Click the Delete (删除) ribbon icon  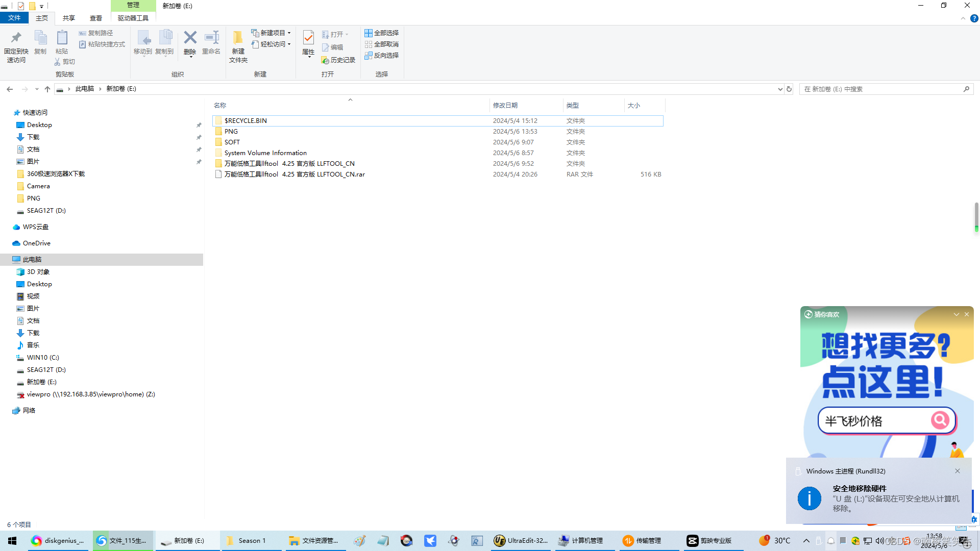tap(190, 38)
